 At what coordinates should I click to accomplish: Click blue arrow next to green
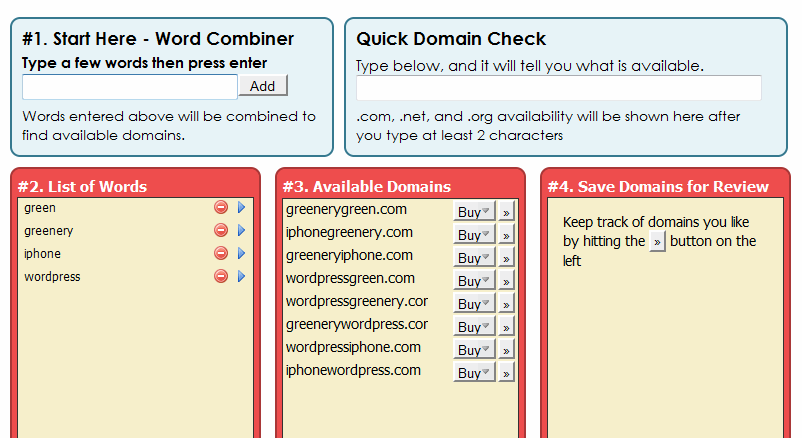click(x=241, y=207)
